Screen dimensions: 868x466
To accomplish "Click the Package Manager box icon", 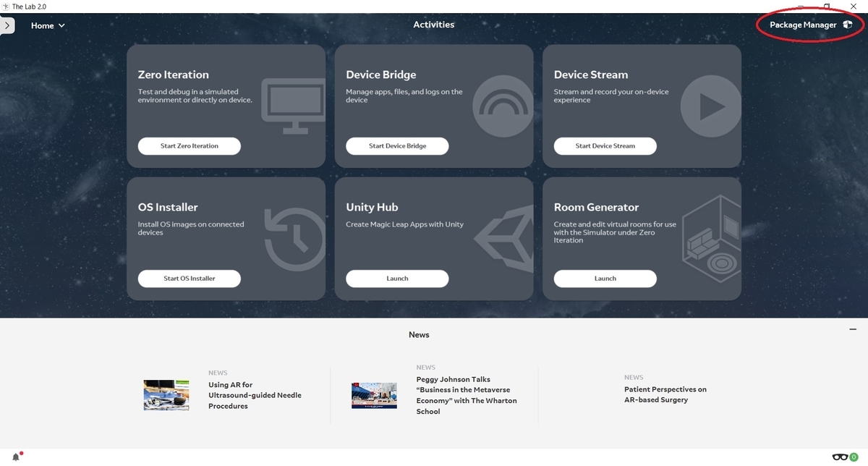I will click(x=847, y=25).
